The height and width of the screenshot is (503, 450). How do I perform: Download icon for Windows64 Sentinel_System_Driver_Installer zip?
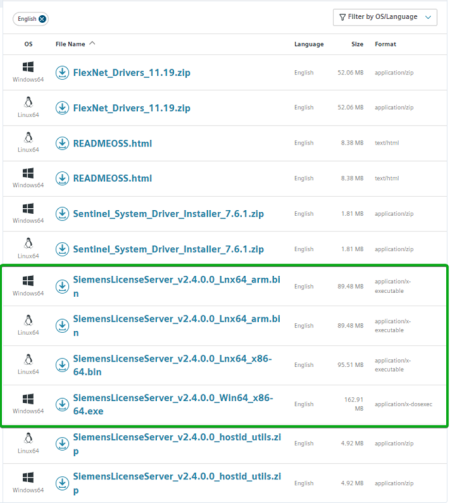(62, 214)
